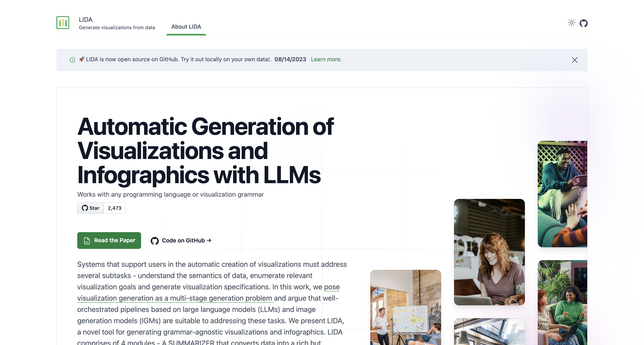Click the photo of the woman in green sweater
This screenshot has width=644, height=345.
562,302
